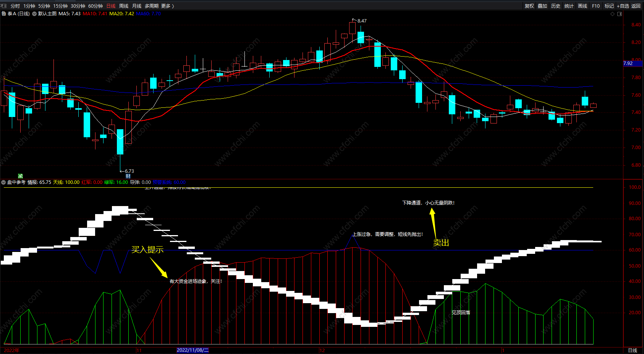Select the 15分钟 period
The height and width of the screenshot is (354, 644).
[60, 6]
